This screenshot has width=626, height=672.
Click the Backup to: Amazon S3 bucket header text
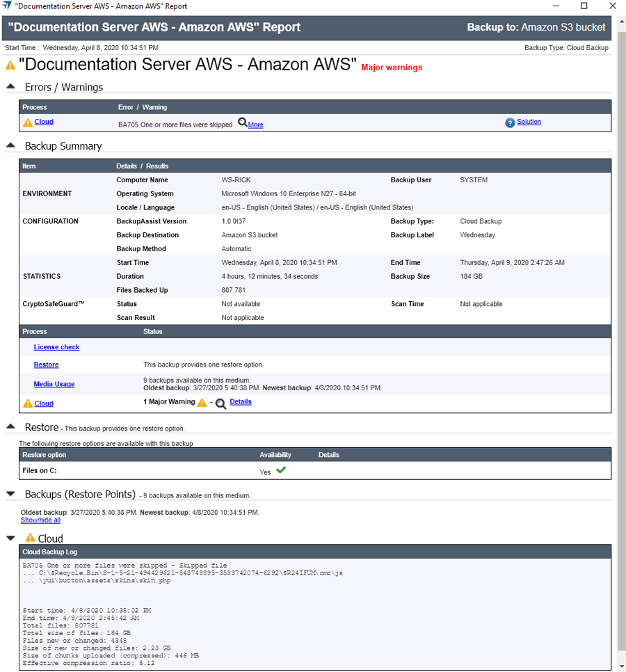(536, 27)
